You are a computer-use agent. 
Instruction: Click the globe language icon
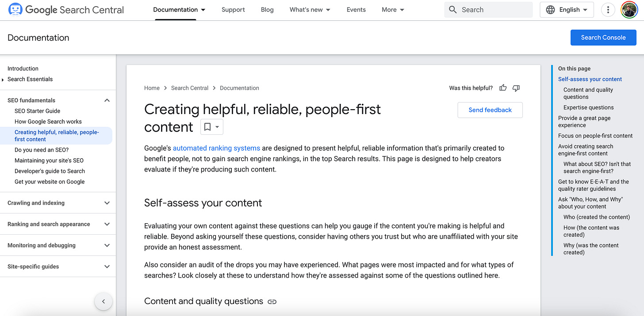coord(550,9)
